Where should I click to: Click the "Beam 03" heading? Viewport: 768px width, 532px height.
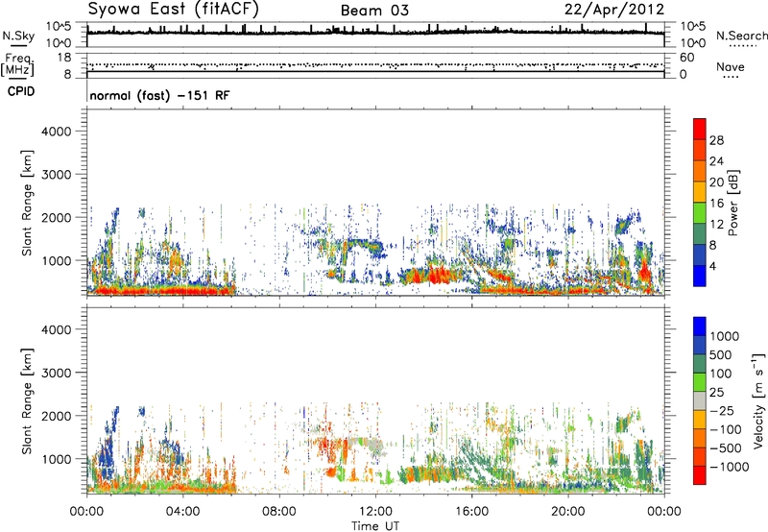point(374,11)
